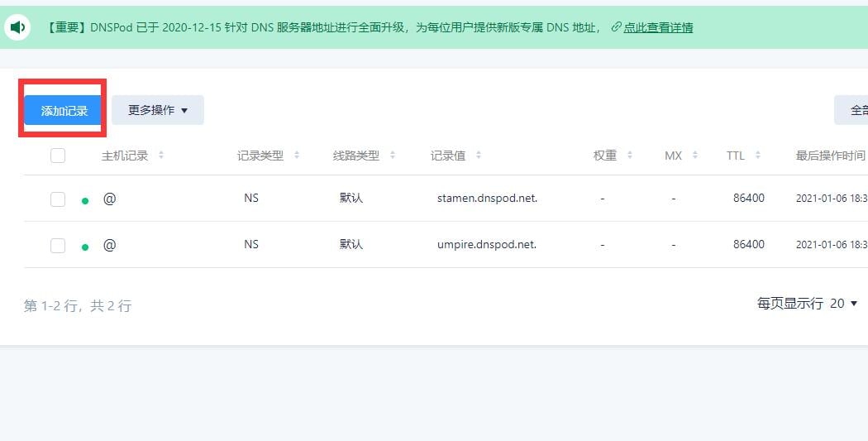Click record value stamen.dnspod.net.
The image size is (868, 441).
point(487,198)
